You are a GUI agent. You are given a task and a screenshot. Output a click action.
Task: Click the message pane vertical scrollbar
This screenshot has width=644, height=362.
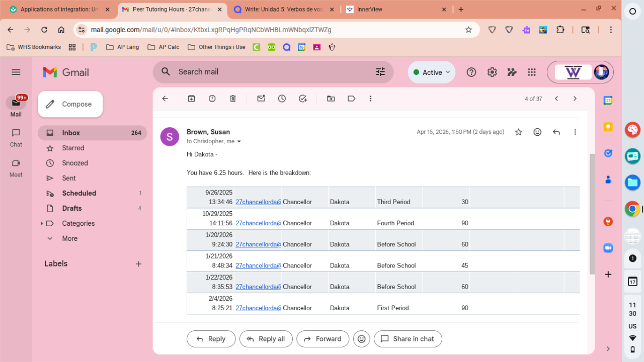592,214
